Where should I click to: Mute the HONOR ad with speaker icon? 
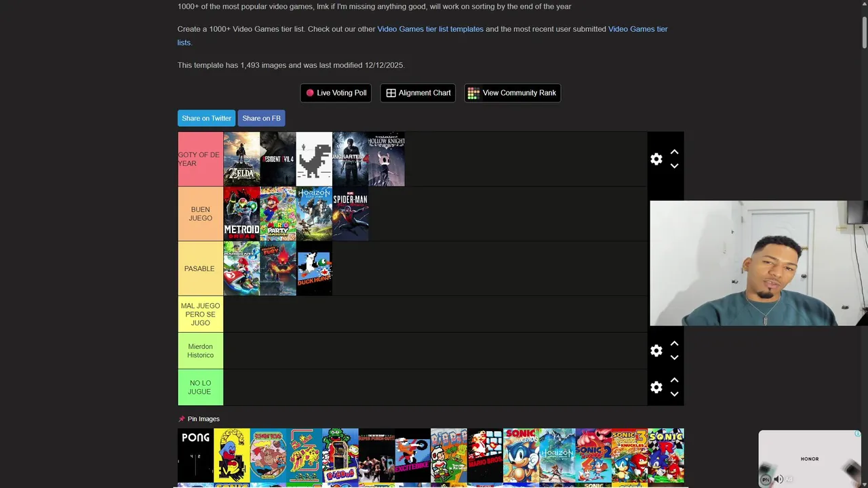pos(778,479)
